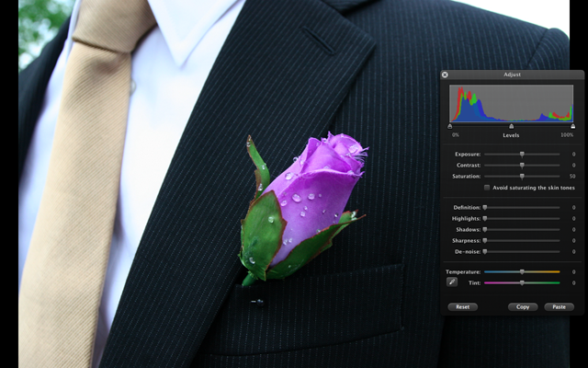Click the Saturation slider handle

522,176
